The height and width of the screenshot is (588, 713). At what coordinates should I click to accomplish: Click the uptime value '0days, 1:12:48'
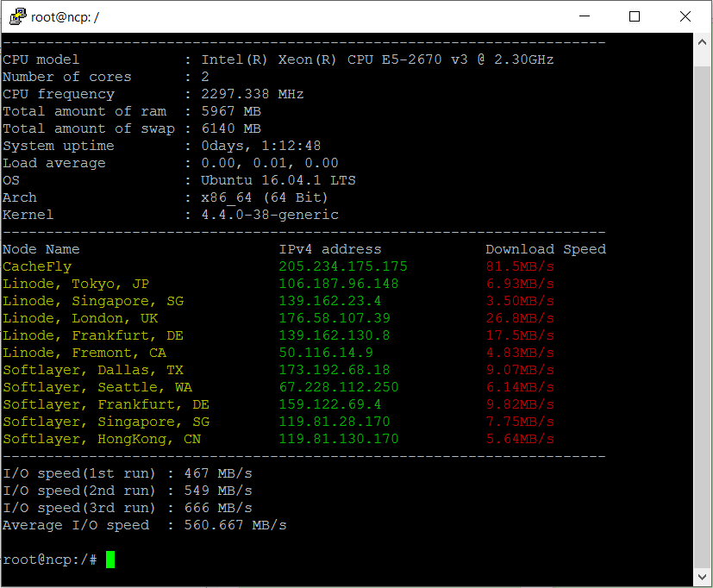(x=261, y=146)
